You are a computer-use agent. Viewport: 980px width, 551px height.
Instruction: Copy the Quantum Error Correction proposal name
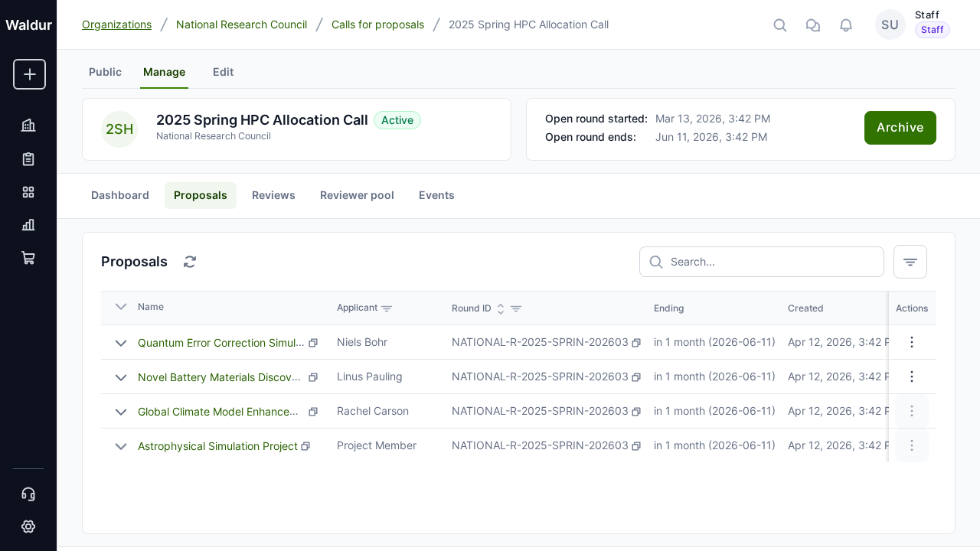pyautogui.click(x=313, y=343)
